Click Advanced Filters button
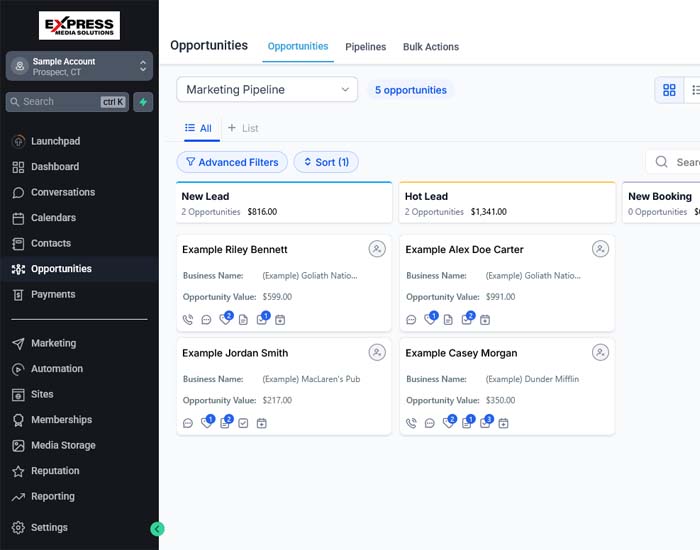Screen dimensions: 700x550 pos(232,162)
